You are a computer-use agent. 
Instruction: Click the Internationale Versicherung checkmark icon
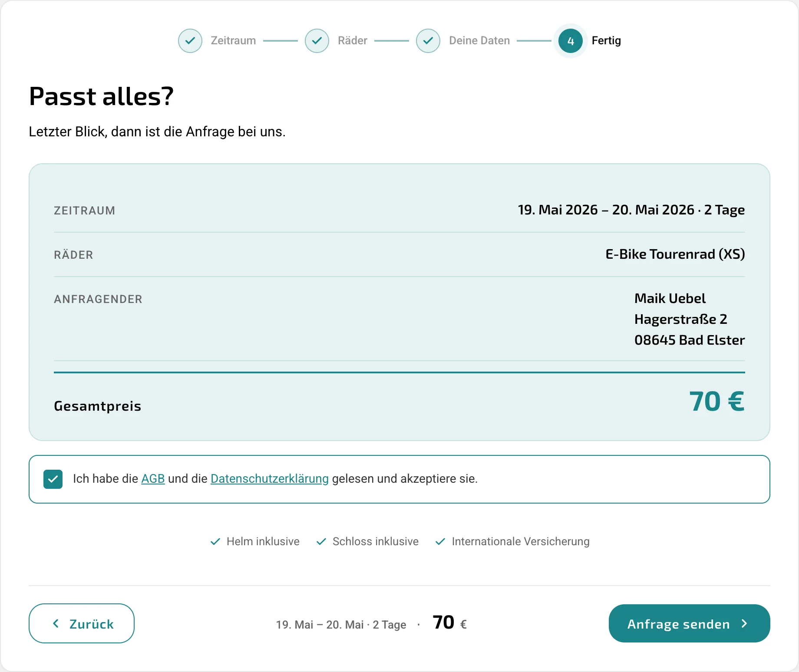[440, 541]
